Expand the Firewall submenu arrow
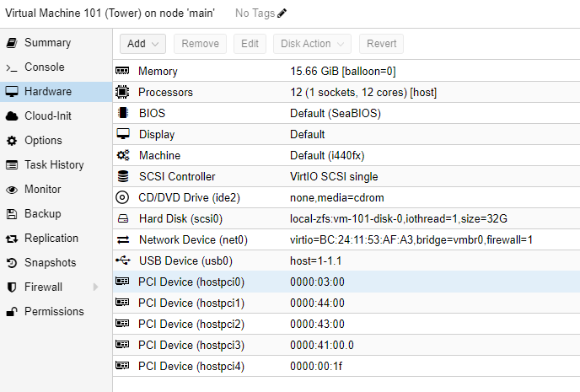Screen dimensions: 580x392 tap(96, 287)
